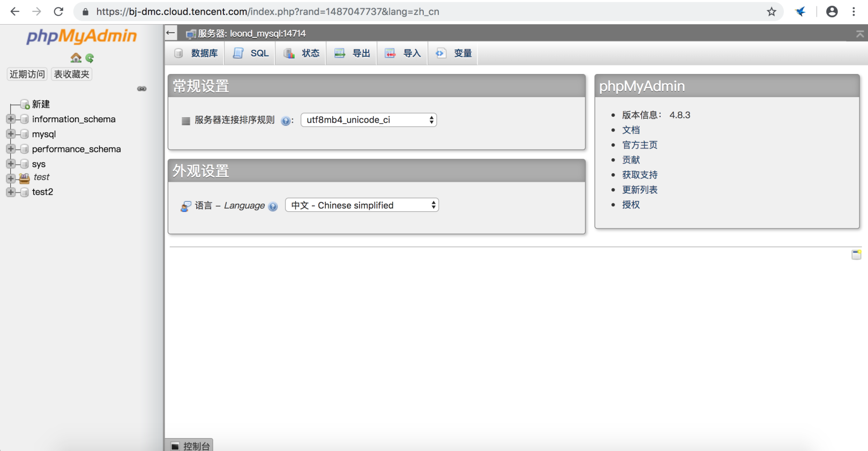Open the 导入 tab

click(402, 53)
